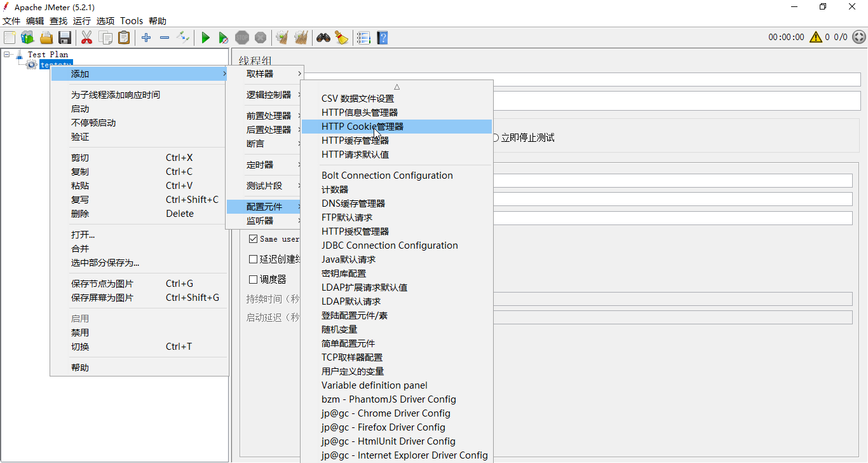Image resolution: width=868 pixels, height=463 pixels.
Task: Open the Help question mark icon
Action: pos(382,38)
